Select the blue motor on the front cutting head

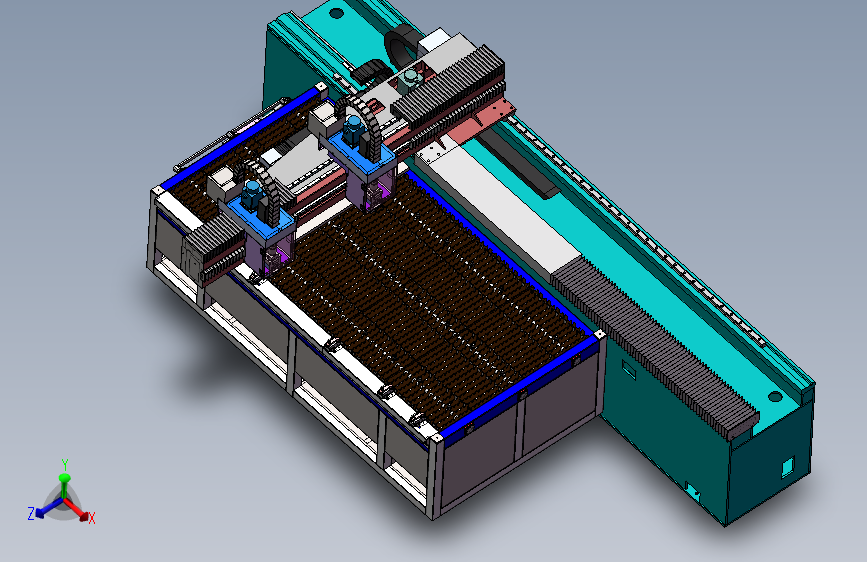pos(252,195)
